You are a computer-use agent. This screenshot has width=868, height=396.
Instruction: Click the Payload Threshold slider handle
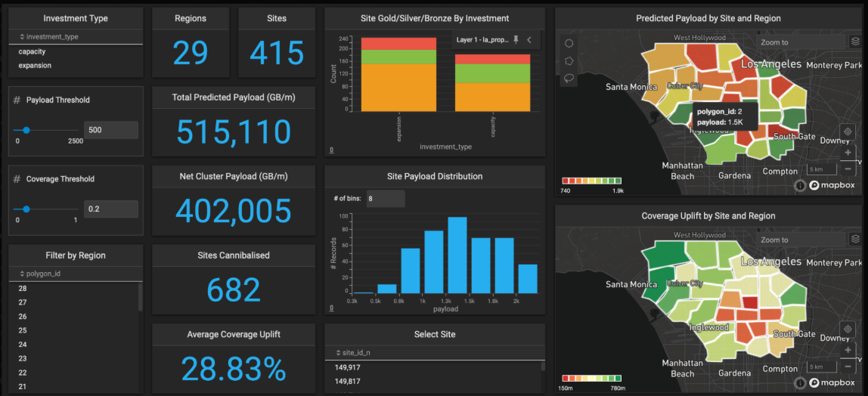coord(26,130)
